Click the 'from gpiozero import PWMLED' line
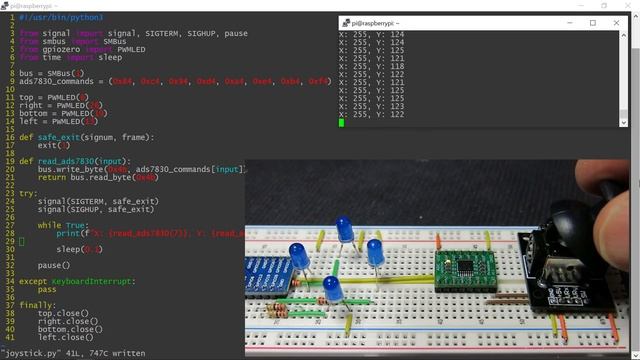Image resolution: width=640 pixels, height=360 pixels. point(82,49)
